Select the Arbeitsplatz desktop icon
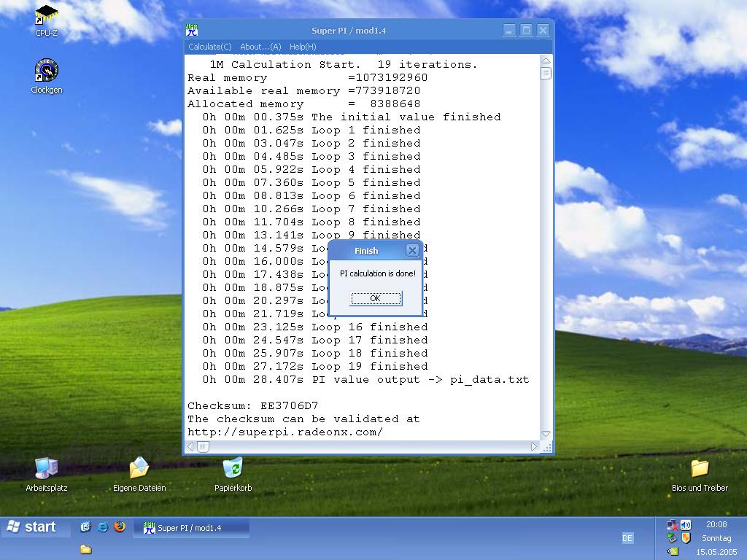The image size is (747, 560). click(x=46, y=474)
